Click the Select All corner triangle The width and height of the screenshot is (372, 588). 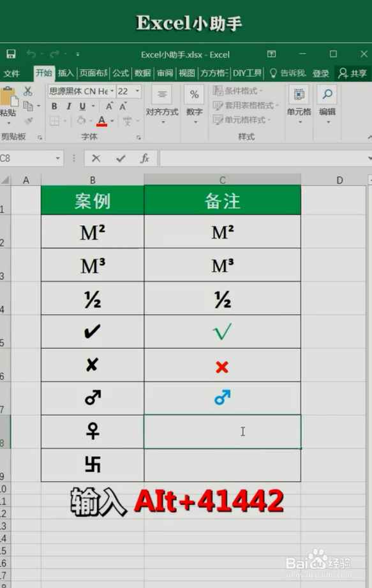coord(5,180)
